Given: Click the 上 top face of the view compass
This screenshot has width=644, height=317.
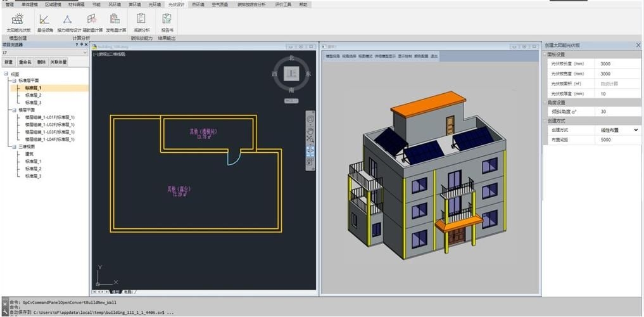Looking at the screenshot, I should coord(291,74).
